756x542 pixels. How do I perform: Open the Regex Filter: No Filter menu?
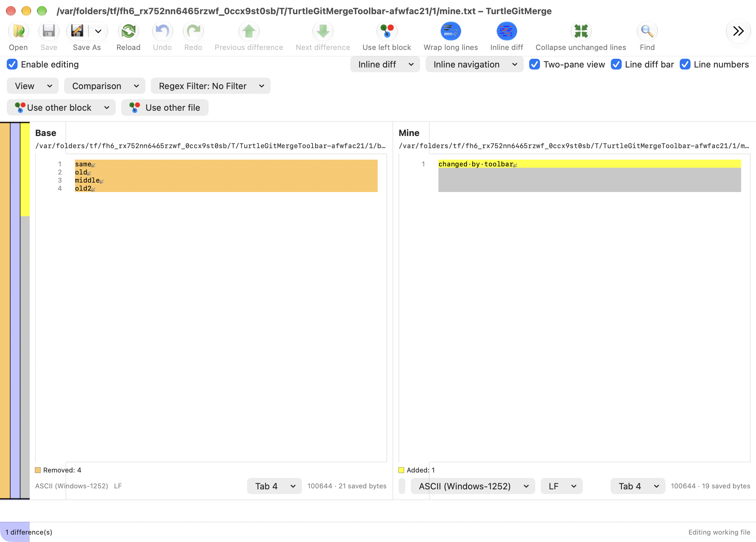pos(211,86)
